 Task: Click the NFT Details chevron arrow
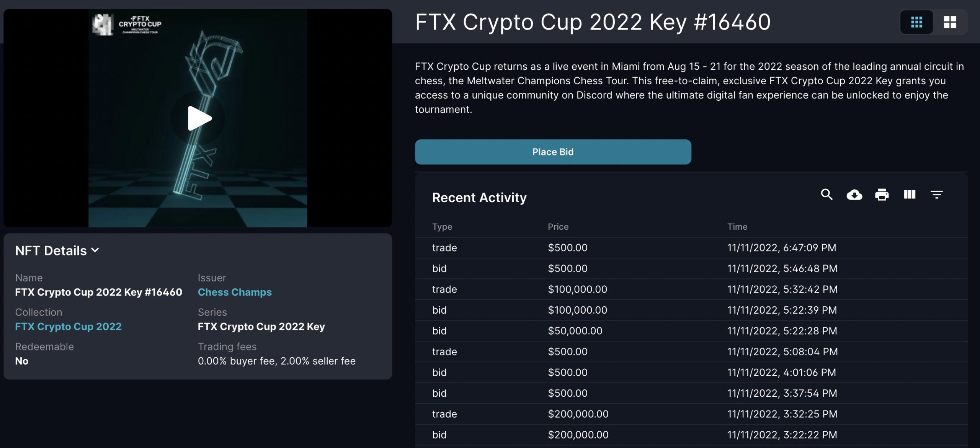click(95, 250)
